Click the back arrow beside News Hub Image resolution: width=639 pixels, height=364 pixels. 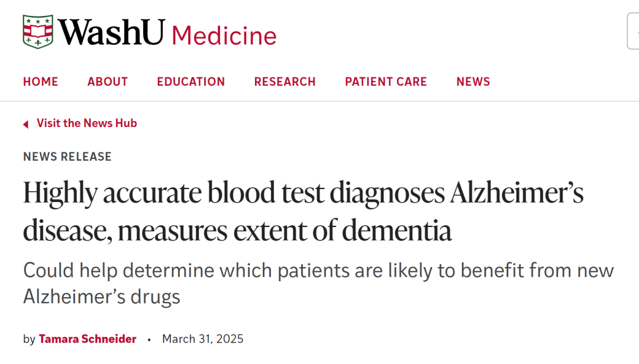tap(25, 124)
